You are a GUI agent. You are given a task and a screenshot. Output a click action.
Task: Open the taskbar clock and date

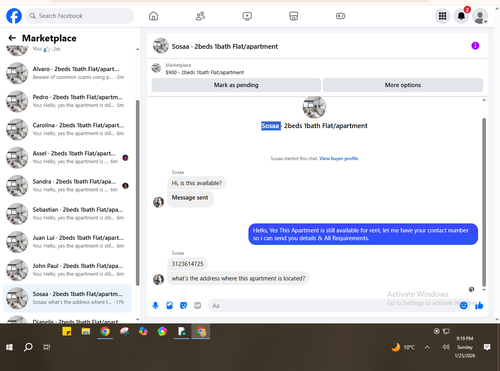click(465, 347)
